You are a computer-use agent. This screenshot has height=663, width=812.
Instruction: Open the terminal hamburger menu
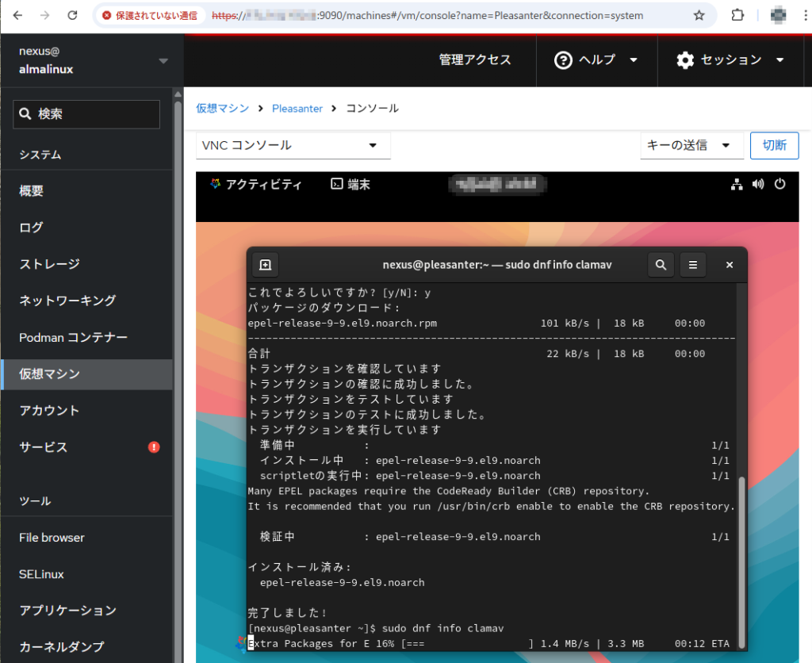point(692,265)
